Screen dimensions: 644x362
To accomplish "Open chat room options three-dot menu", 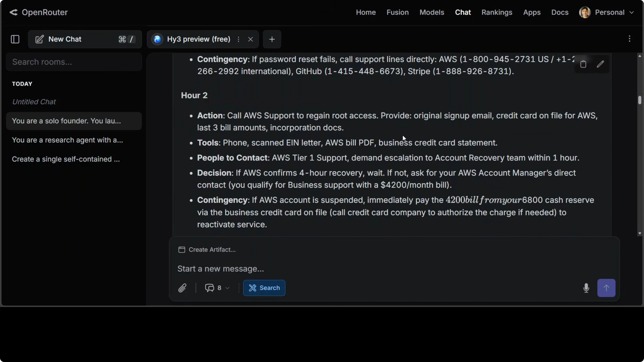I will tap(629, 39).
